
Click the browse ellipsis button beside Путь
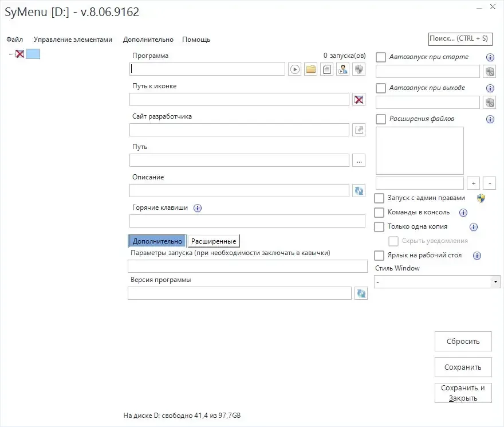tap(359, 160)
